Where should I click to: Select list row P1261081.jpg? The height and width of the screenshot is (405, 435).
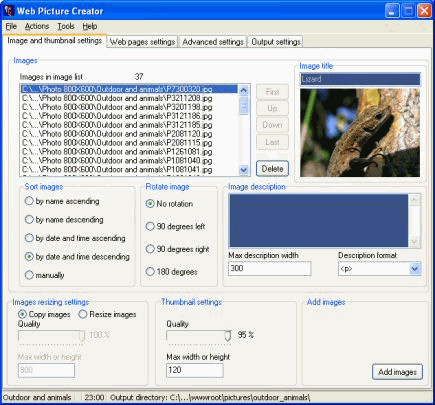(x=129, y=152)
